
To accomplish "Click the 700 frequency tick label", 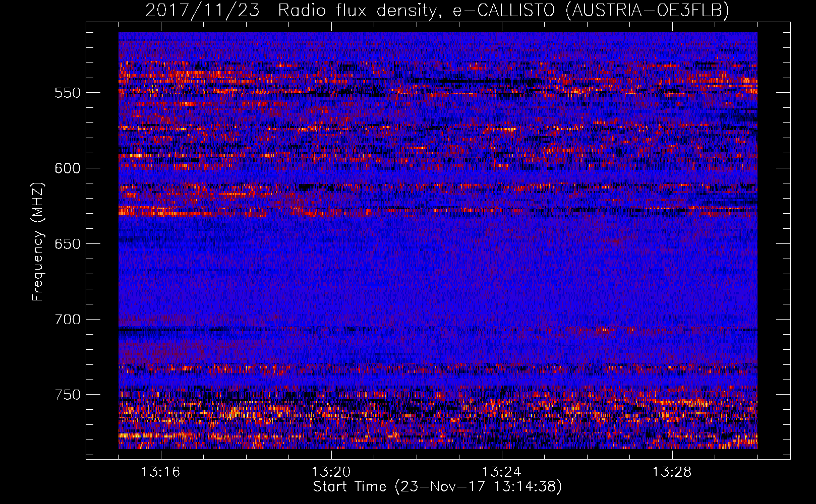I will click(x=68, y=320).
